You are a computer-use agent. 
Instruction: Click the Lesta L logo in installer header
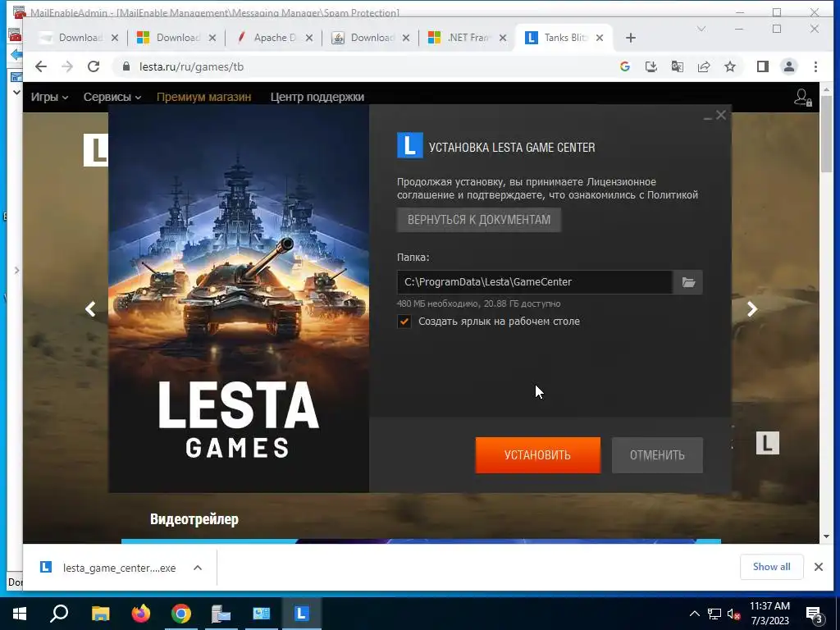410,146
